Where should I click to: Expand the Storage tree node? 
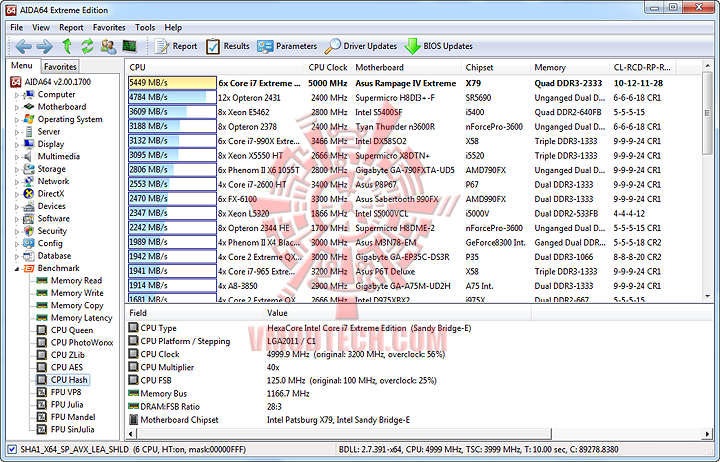[17, 169]
